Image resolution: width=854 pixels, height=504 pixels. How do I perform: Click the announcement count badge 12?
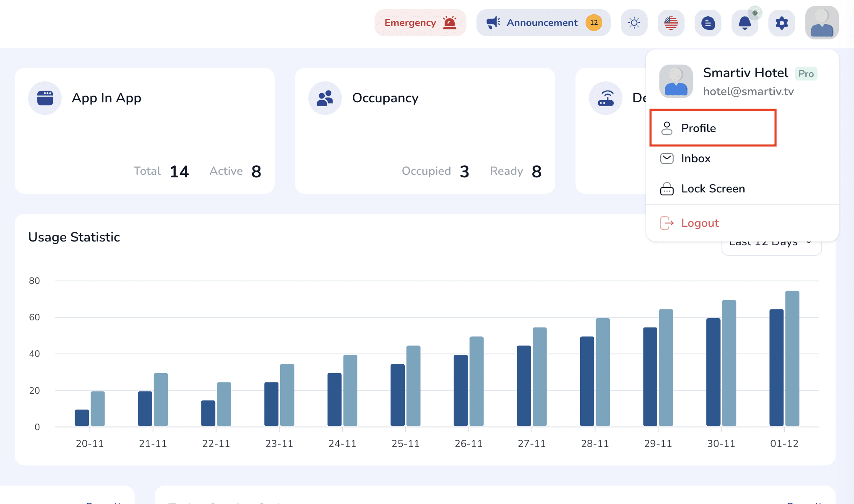594,23
